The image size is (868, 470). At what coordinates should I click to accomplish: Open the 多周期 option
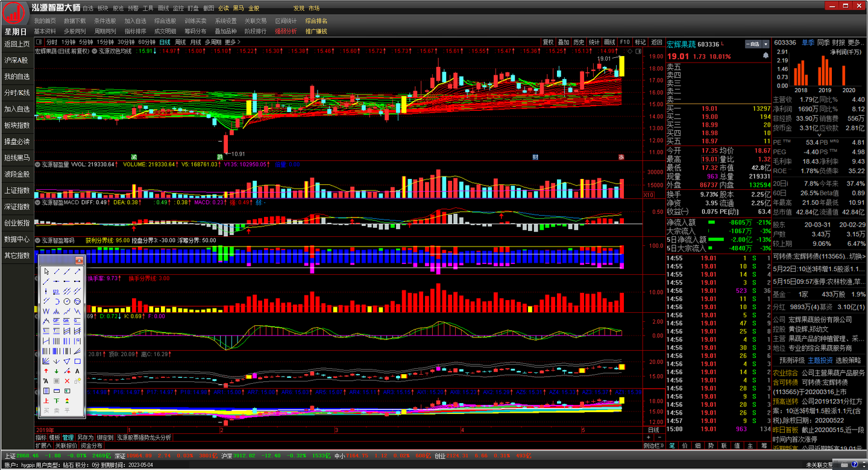tap(213, 42)
